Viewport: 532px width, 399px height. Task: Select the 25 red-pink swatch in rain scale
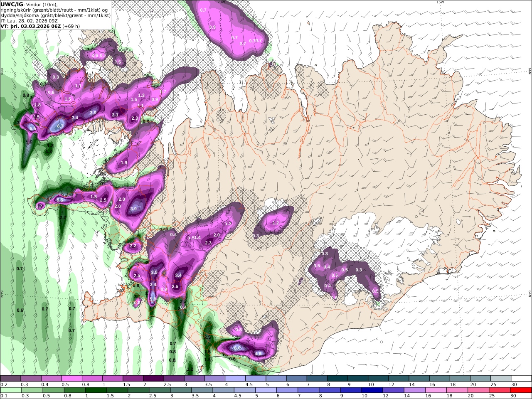[500, 390]
